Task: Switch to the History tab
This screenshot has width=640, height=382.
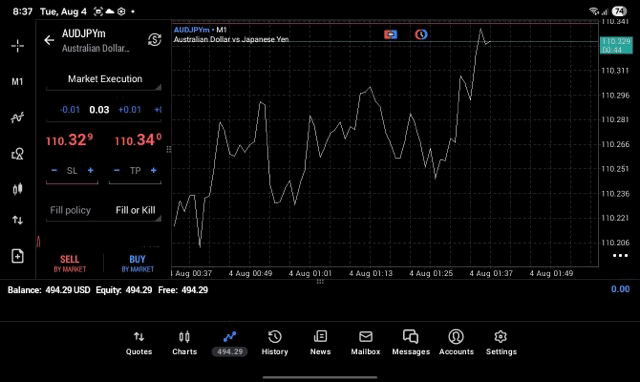Action: [x=275, y=343]
